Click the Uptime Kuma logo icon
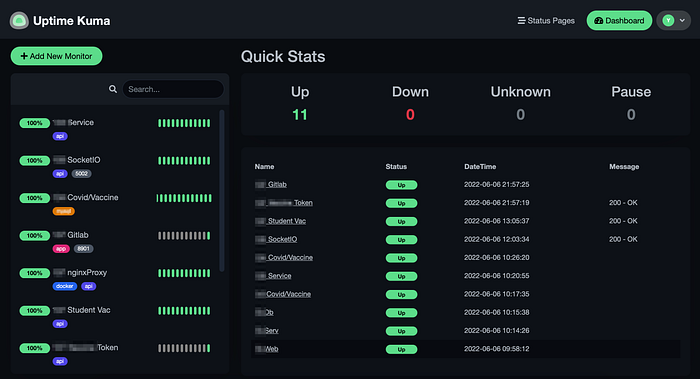Screen dimensions: 700x379 (19, 21)
